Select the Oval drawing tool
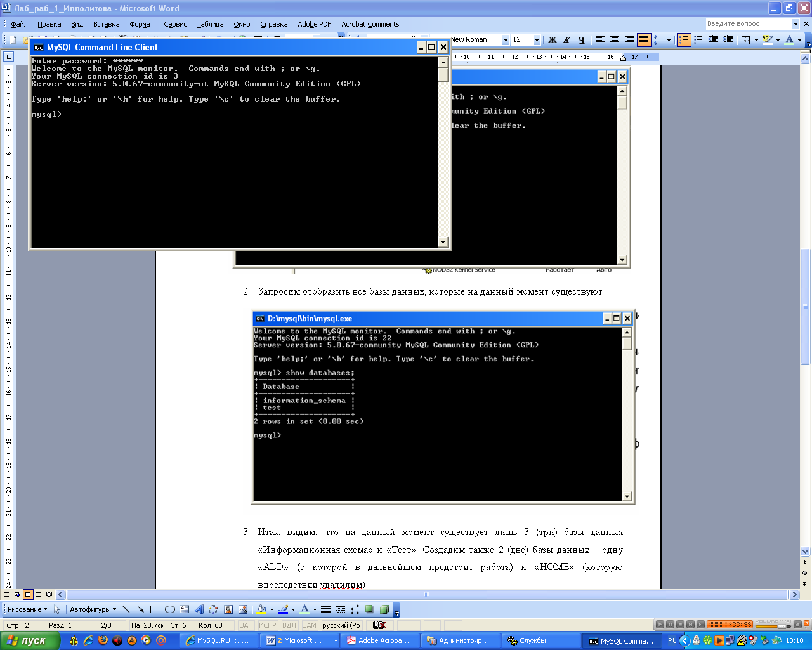Screen dimensions: 812x650 tap(169, 609)
